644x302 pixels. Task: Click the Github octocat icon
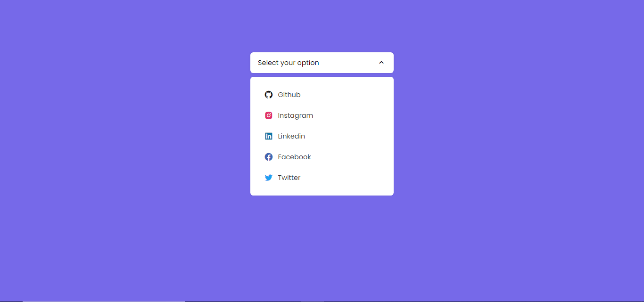tap(268, 95)
